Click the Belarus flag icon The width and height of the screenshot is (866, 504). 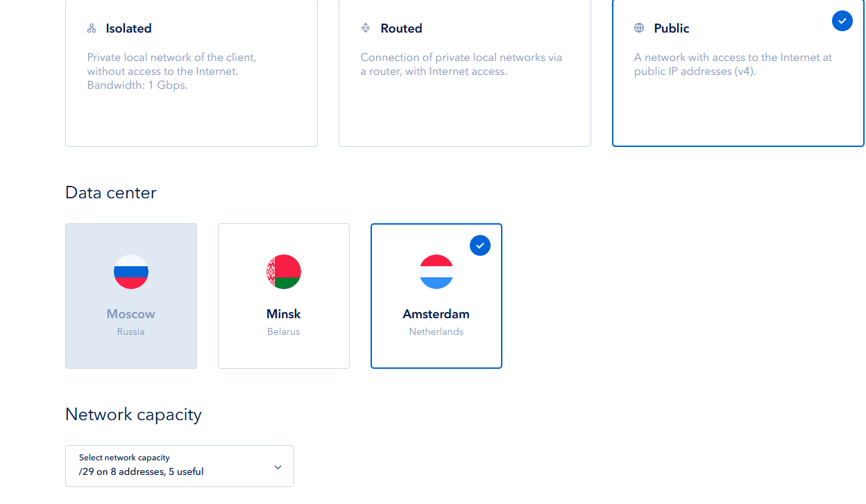pyautogui.click(x=284, y=272)
